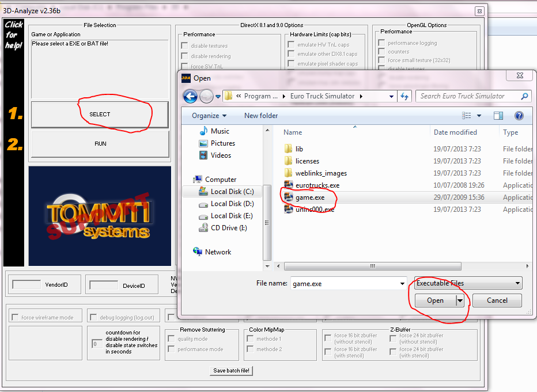Open the Organize dropdown menu
The height and width of the screenshot is (392, 537).
[209, 116]
